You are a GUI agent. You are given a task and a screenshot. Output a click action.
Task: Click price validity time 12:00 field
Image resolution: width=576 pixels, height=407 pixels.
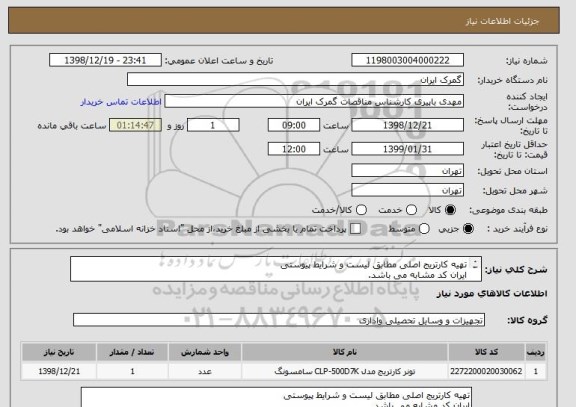294,149
